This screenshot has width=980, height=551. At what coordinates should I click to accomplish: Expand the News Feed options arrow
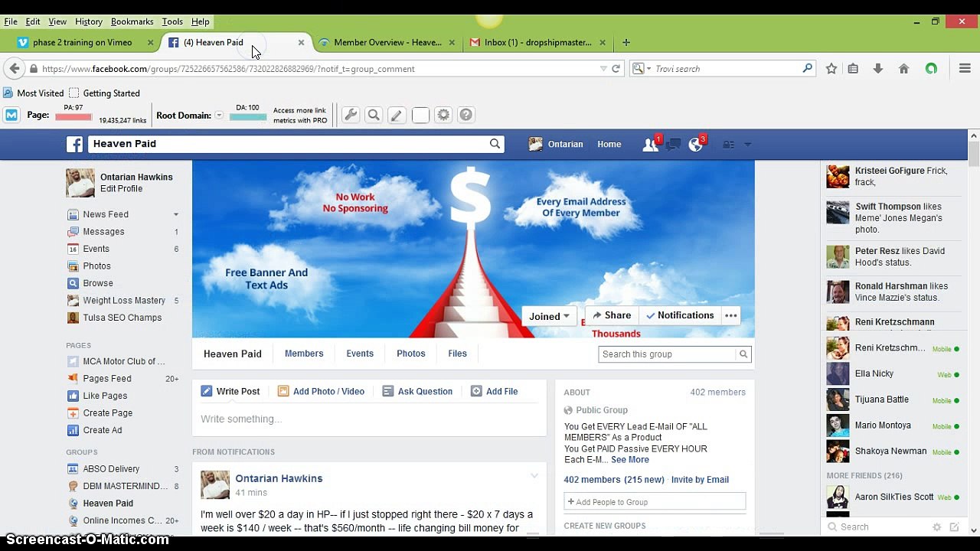click(x=175, y=215)
